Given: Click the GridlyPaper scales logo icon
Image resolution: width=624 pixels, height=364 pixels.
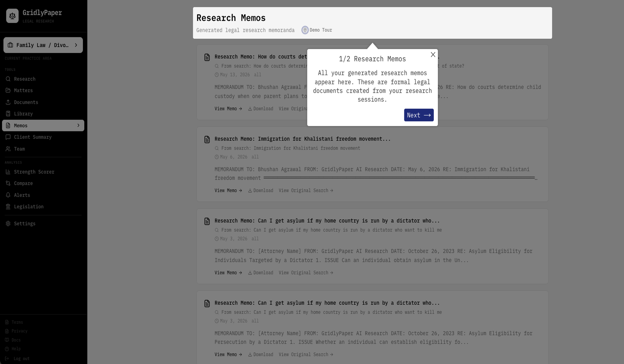Looking at the screenshot, I should pos(12,16).
